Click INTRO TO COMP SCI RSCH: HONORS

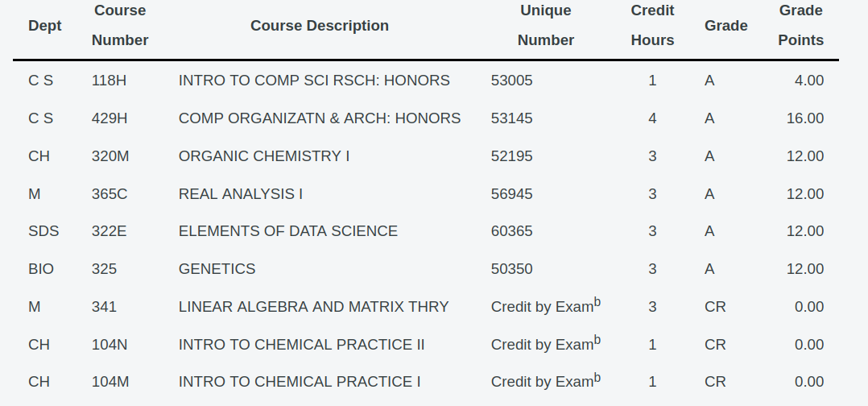pyautogui.click(x=314, y=81)
